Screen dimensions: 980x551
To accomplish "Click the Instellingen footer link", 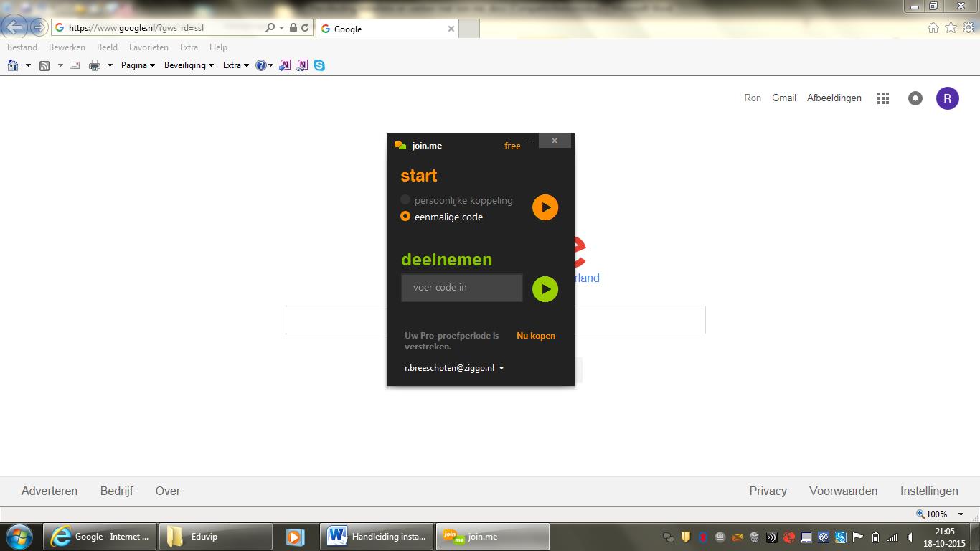I will click(929, 491).
